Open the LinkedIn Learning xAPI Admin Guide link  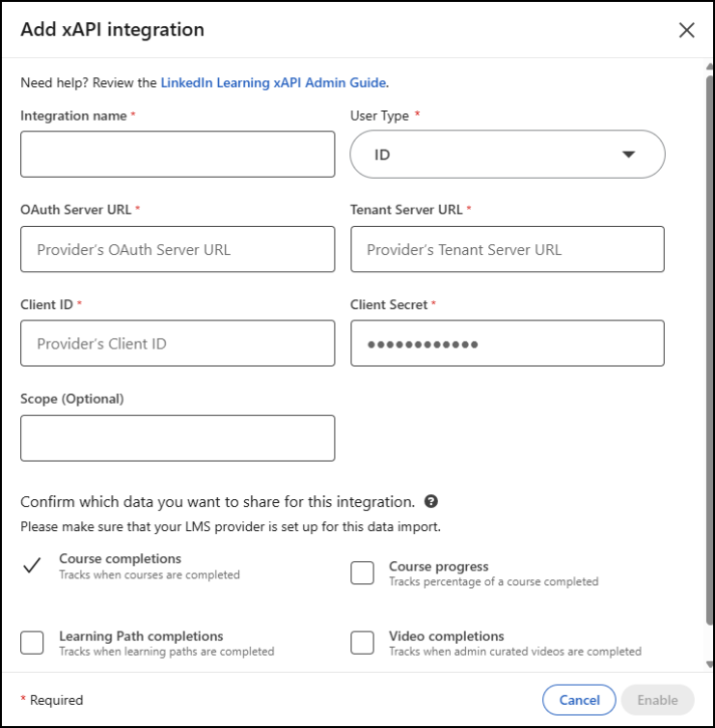click(273, 83)
